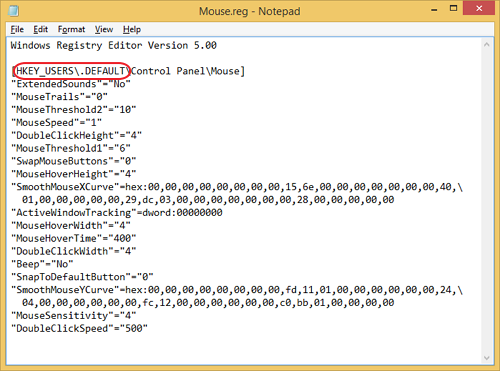Click the scrollbar up arrow
Screen dimensions: 500x371
(486, 44)
